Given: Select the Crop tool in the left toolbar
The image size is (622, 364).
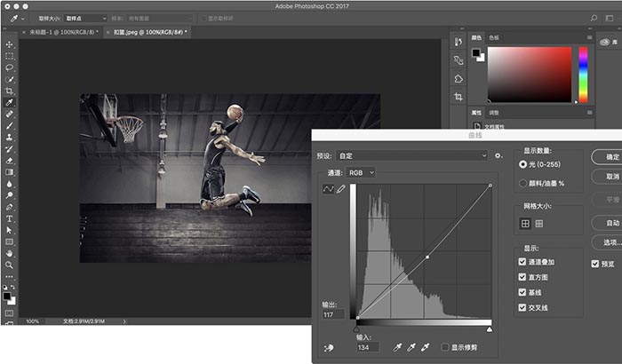Looking at the screenshot, I should point(10,91).
